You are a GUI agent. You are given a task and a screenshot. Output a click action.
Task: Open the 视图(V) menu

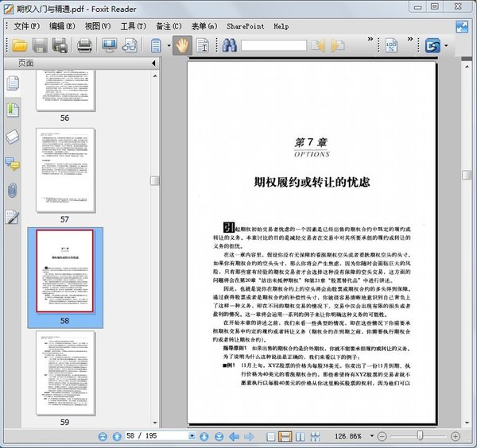click(98, 26)
